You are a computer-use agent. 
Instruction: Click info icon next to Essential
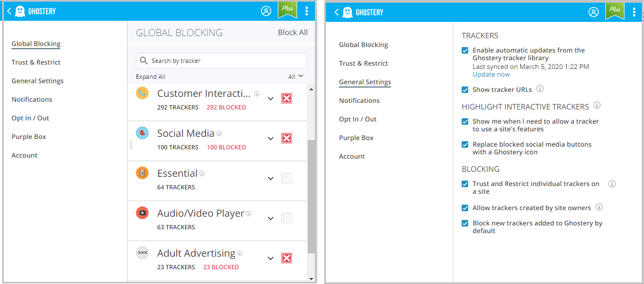tap(202, 173)
